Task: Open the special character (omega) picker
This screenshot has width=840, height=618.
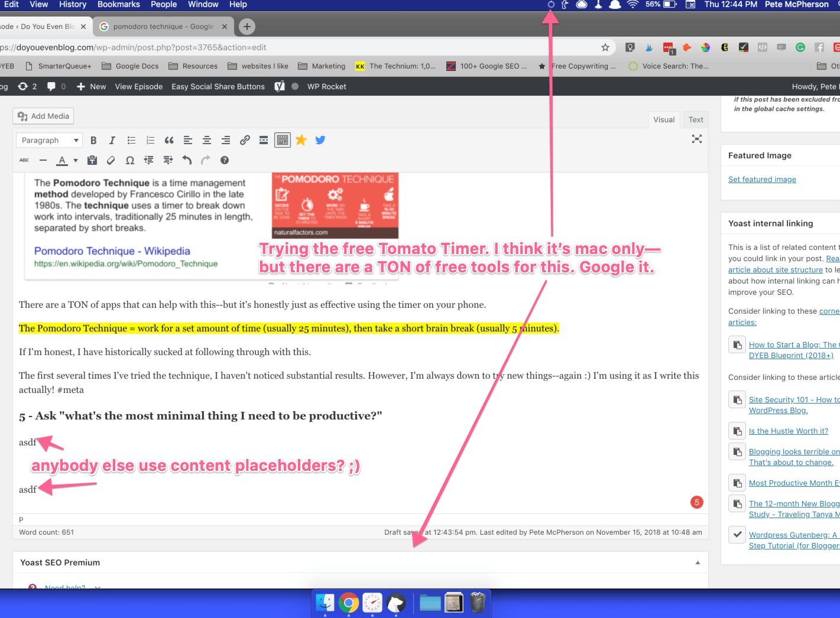Action: [x=130, y=160]
